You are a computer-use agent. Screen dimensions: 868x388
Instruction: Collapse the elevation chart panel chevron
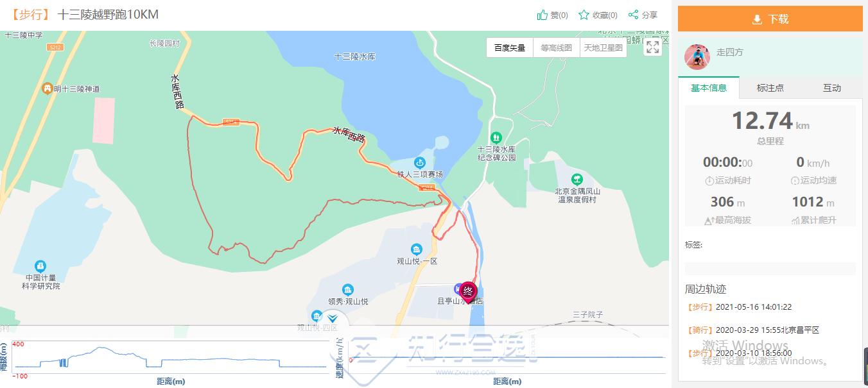pyautogui.click(x=333, y=319)
